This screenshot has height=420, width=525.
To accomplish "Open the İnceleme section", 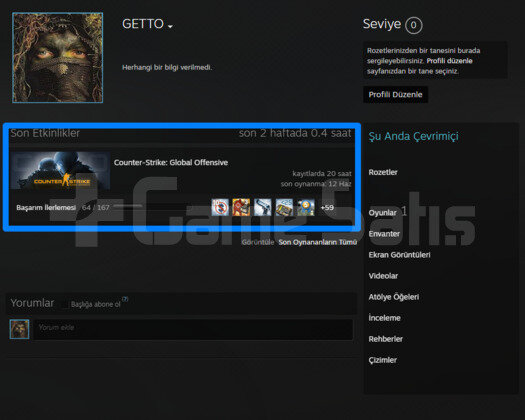I will tap(384, 318).
